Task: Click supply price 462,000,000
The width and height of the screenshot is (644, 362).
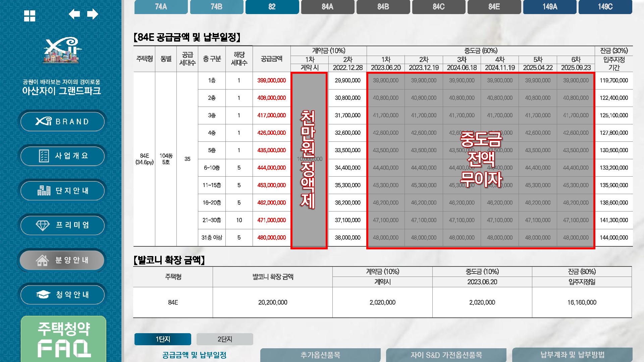Action: 272,202
